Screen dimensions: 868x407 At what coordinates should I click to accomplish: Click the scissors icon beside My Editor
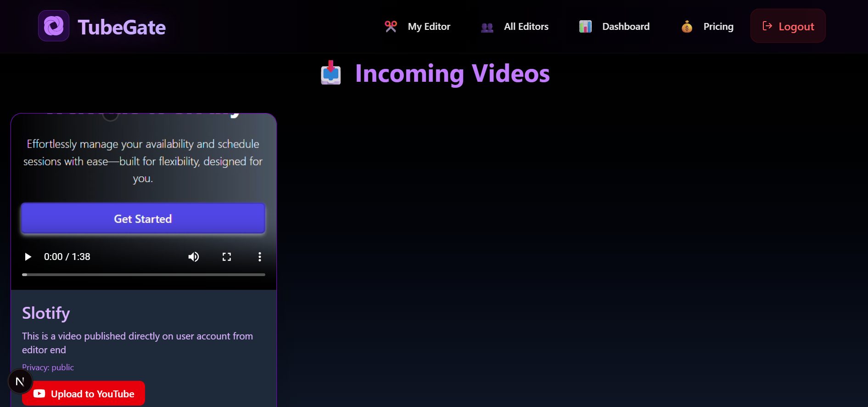click(x=391, y=27)
